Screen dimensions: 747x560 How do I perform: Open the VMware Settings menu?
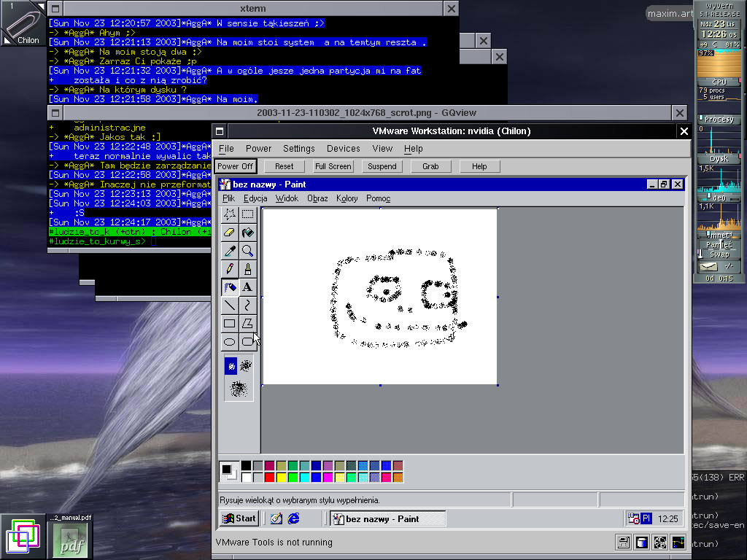pos(299,148)
